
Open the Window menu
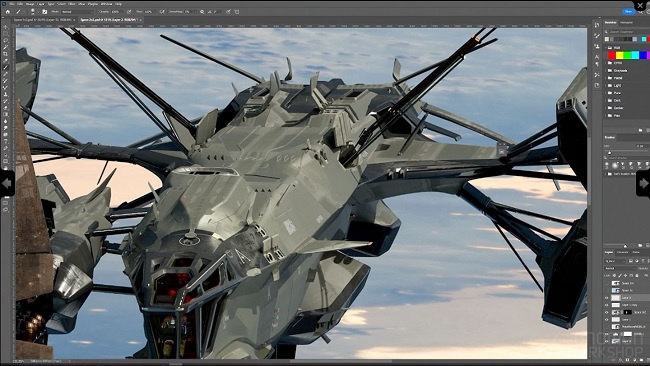pos(107,4)
